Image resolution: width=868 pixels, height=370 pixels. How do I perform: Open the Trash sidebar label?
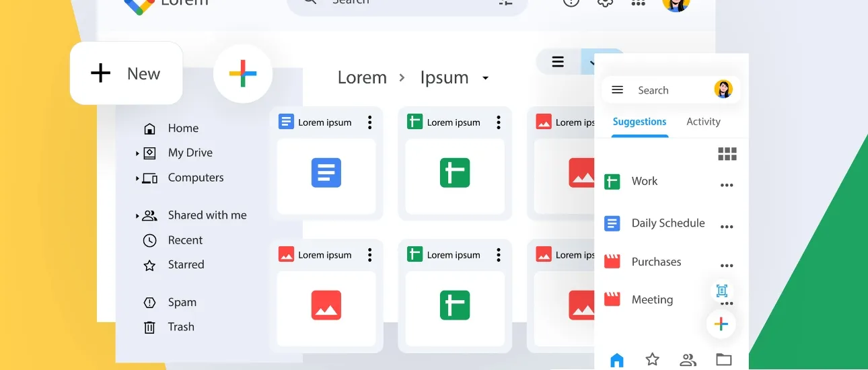181,327
